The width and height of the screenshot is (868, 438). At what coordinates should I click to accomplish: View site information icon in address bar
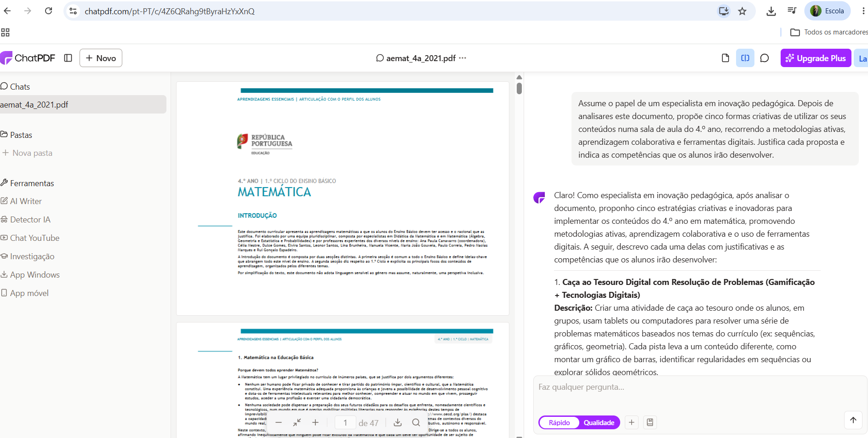point(73,11)
